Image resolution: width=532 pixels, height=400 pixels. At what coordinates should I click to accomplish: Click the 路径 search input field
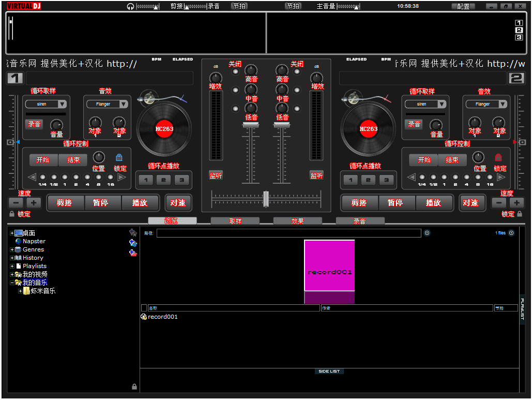288,233
